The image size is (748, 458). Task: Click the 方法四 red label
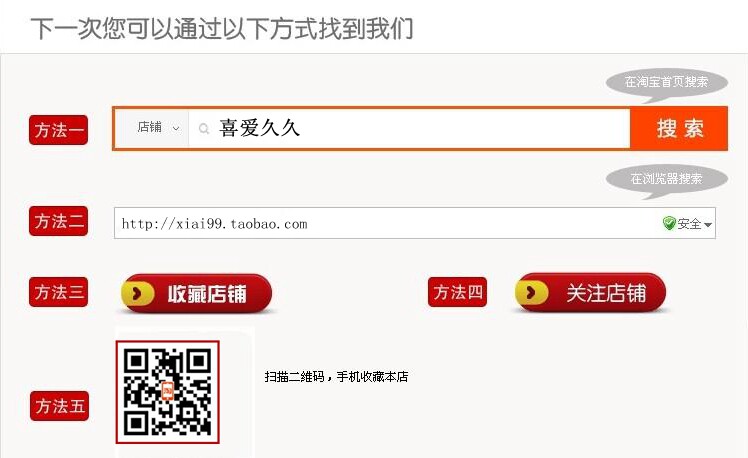[x=457, y=291]
